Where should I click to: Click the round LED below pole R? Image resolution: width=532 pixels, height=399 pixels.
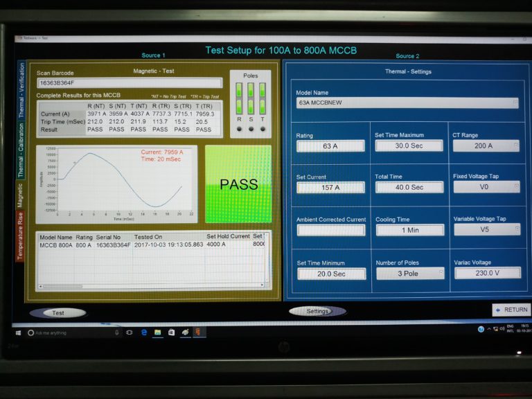pos(239,129)
